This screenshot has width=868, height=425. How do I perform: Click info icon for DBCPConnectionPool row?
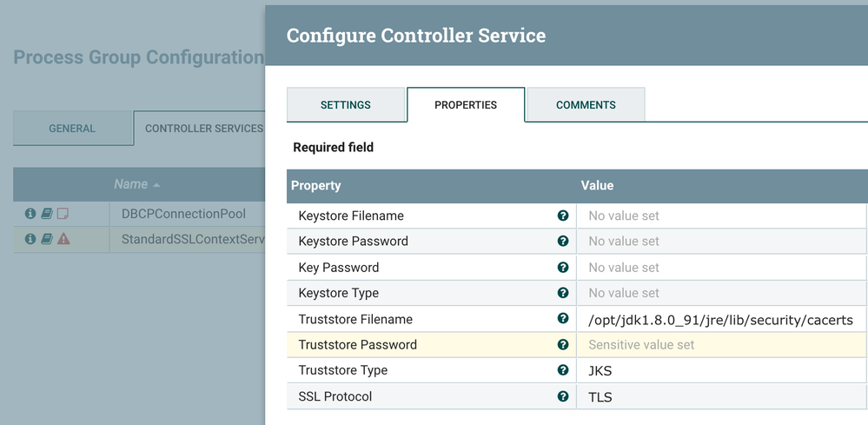30,214
